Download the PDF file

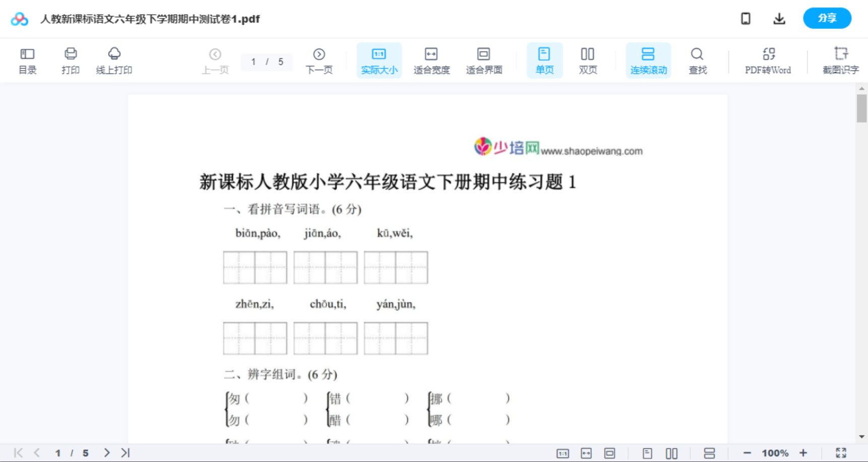pyautogui.click(x=779, y=18)
